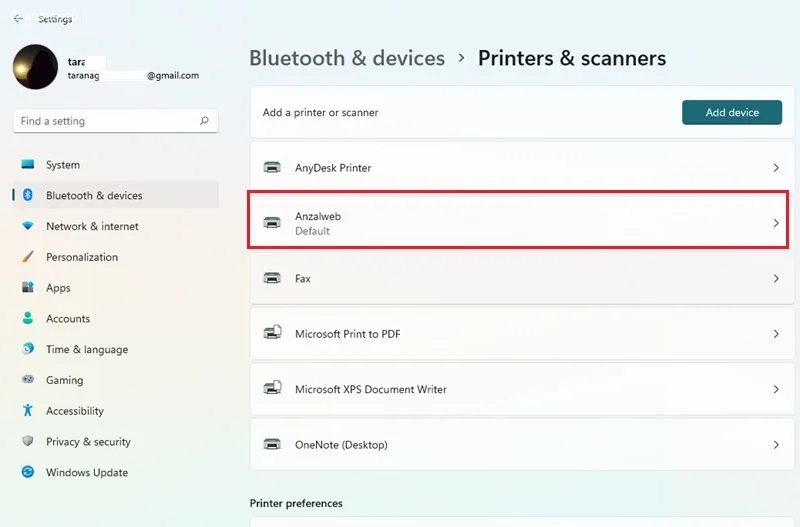The height and width of the screenshot is (527, 800).
Task: Click the Network & internet wifi icon
Action: 28,225
